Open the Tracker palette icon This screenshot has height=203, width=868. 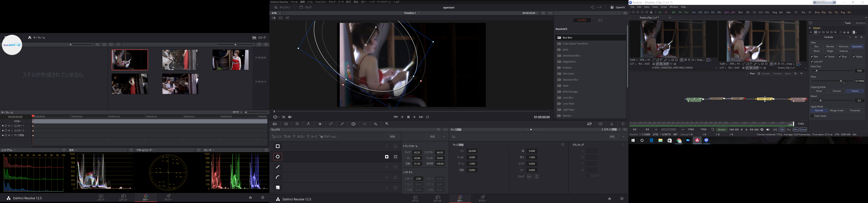pos(365,124)
